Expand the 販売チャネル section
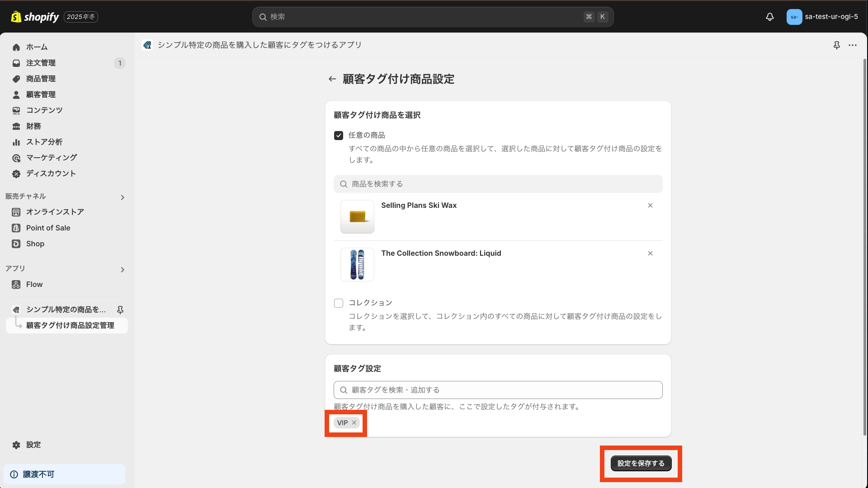Screen dimensions: 868x488 (122, 197)
